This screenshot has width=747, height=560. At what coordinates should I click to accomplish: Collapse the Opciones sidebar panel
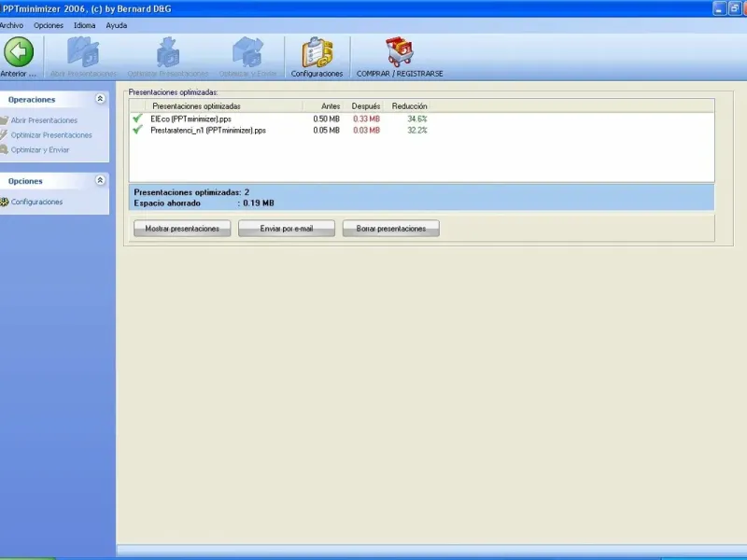point(100,180)
